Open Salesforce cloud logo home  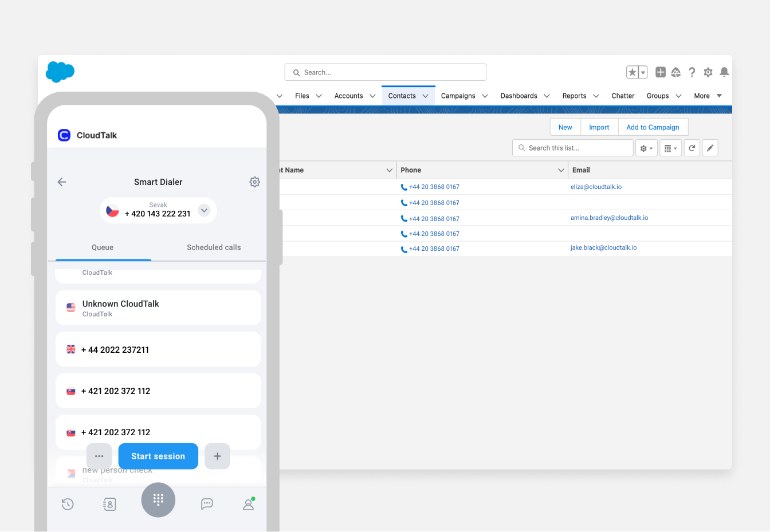pyautogui.click(x=60, y=72)
